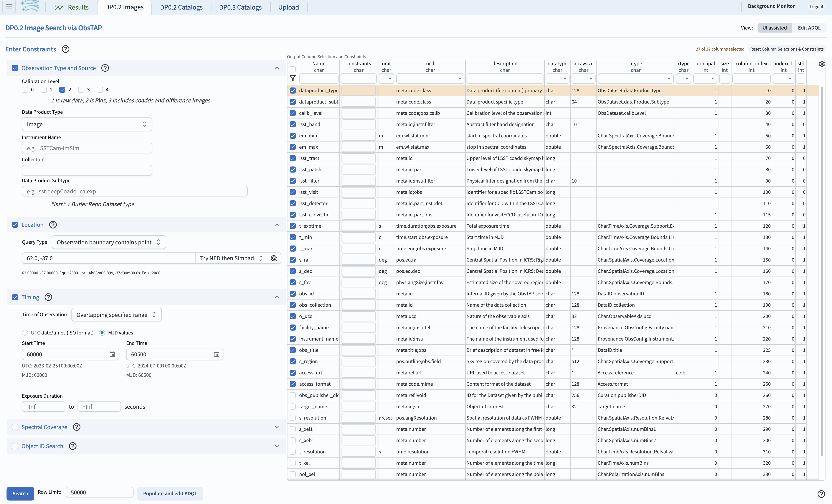This screenshot has width=832, height=504.
Task: Switch to the Upload tab
Action: 288,7
